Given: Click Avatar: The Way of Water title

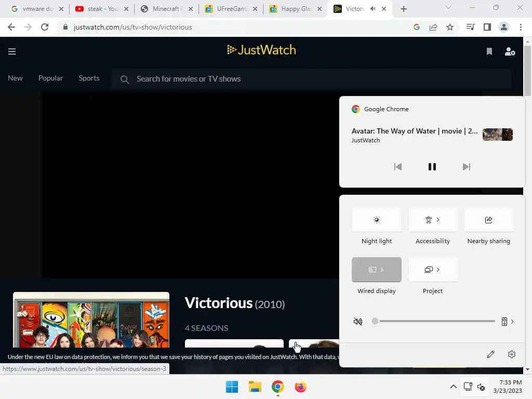Looking at the screenshot, I should (x=414, y=131).
